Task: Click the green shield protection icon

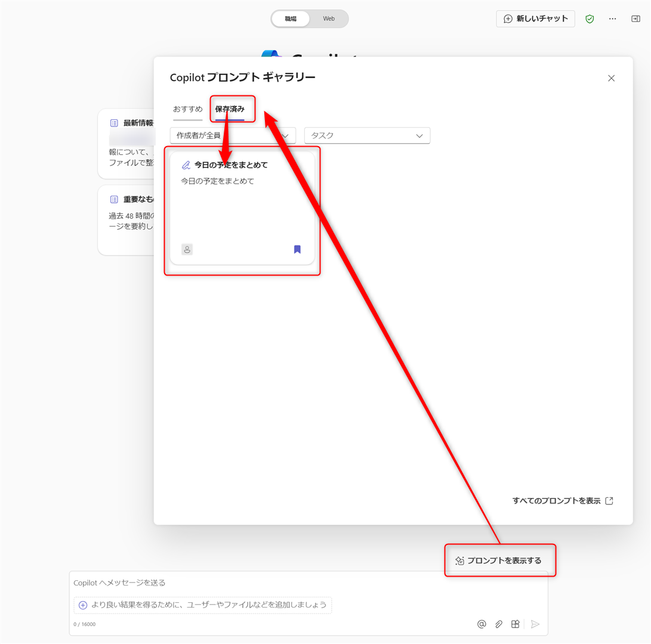Action: coord(590,18)
